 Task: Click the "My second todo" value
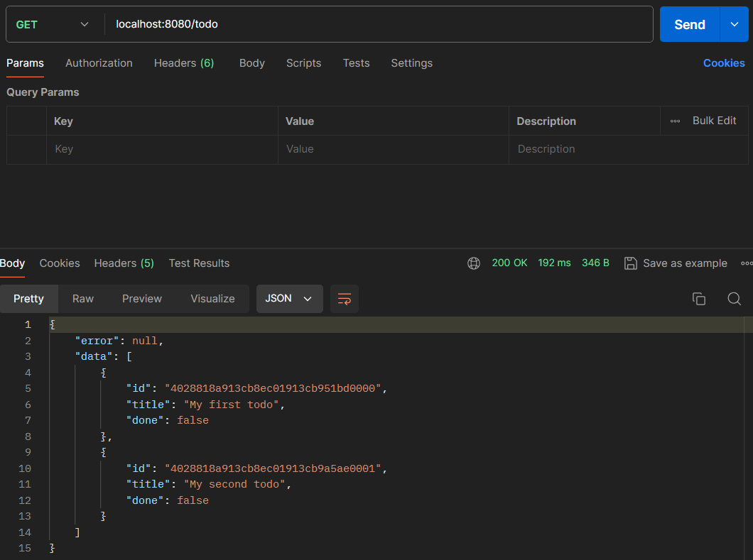(234, 484)
